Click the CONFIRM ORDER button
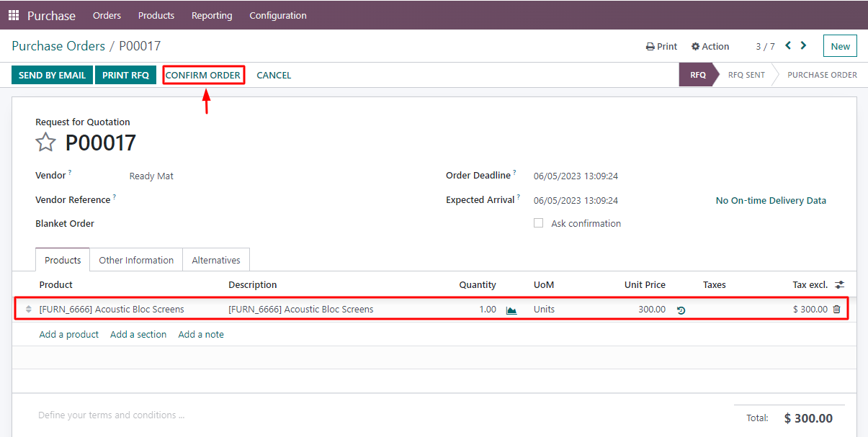This screenshot has width=868, height=437. (x=204, y=75)
